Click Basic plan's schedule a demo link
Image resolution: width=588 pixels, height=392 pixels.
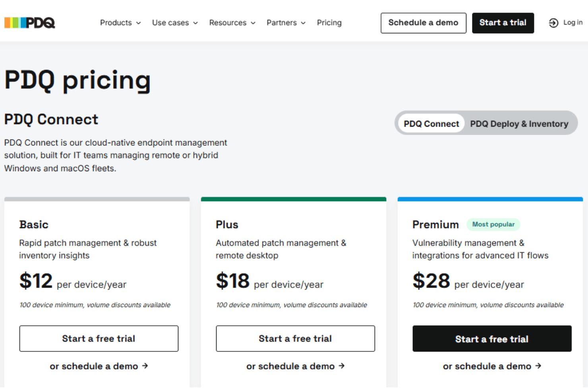(x=99, y=366)
